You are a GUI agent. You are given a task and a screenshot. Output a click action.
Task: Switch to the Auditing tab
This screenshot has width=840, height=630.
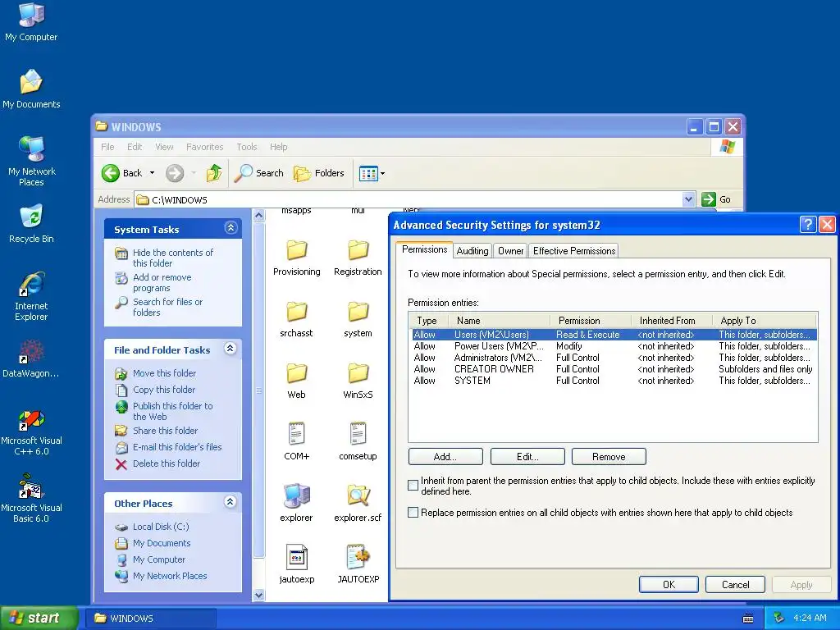(x=472, y=251)
